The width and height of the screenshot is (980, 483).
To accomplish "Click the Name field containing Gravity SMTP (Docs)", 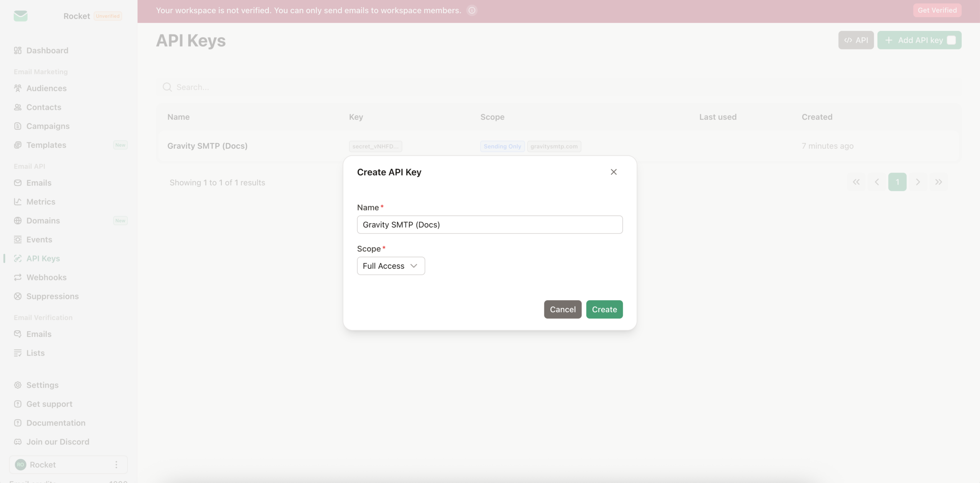I will pos(490,225).
